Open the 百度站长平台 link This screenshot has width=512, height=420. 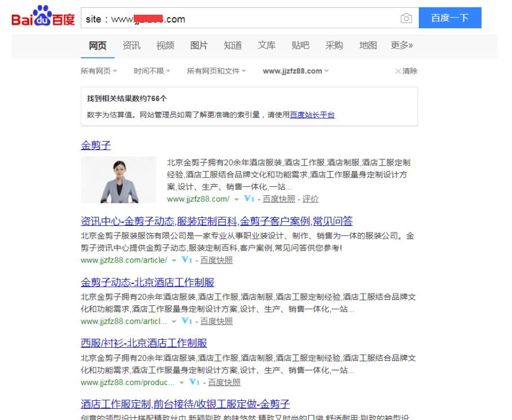tap(312, 115)
